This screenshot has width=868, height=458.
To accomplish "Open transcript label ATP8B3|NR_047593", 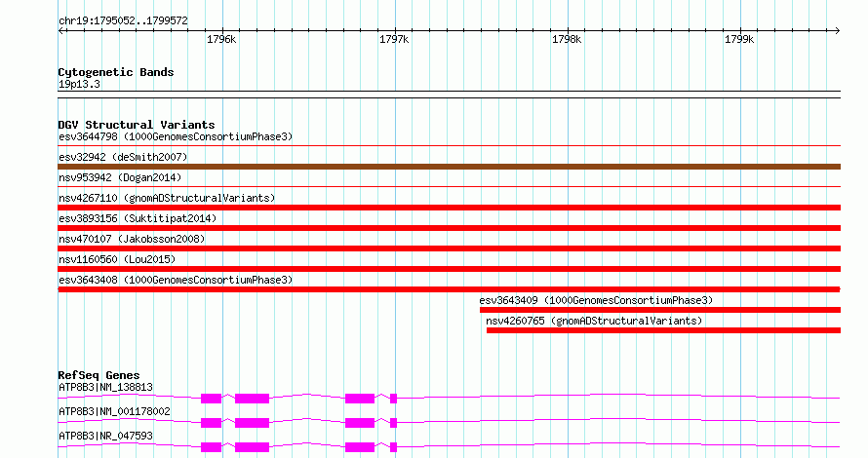I will [x=105, y=436].
